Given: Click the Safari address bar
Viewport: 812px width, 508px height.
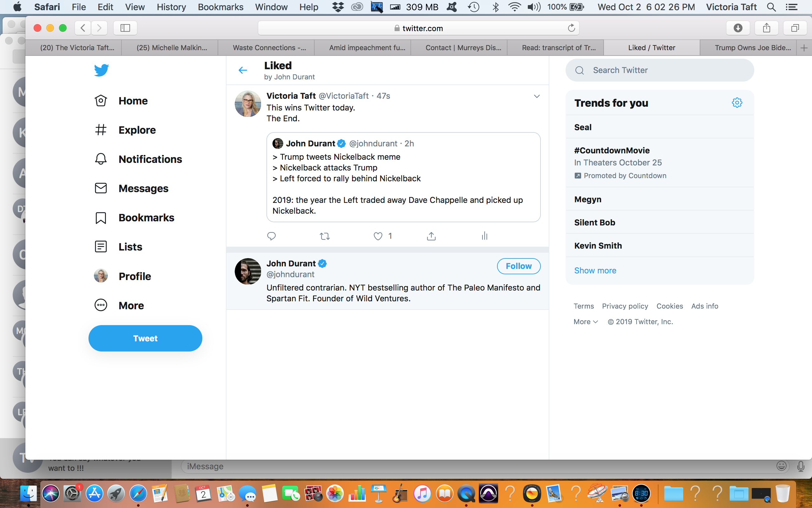Looking at the screenshot, I should pos(418,28).
